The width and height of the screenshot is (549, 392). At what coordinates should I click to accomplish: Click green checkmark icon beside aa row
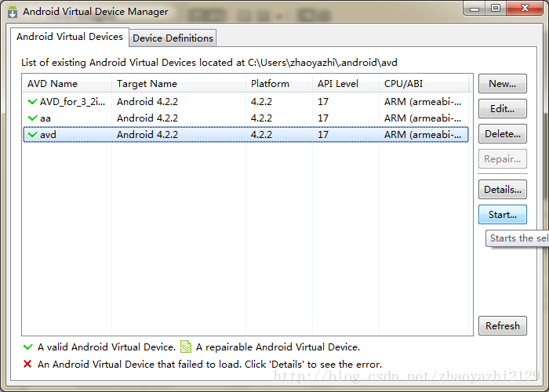point(33,118)
